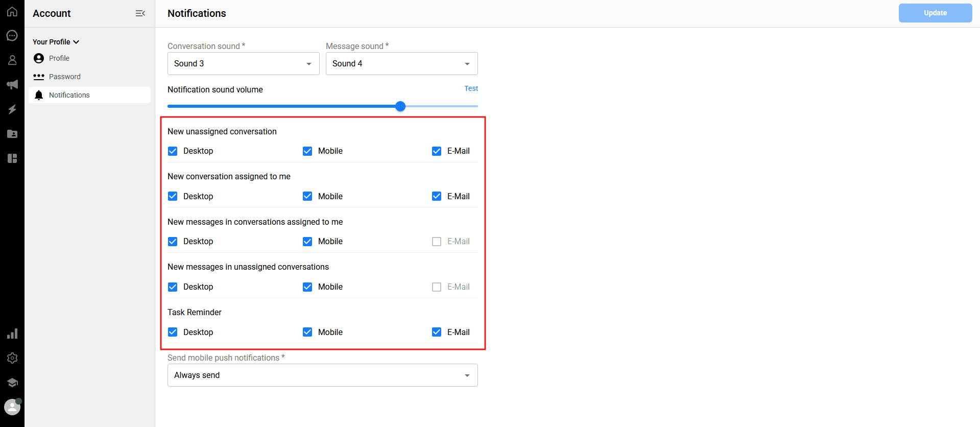Uncheck E-Mail for New unassigned conversation

437,151
